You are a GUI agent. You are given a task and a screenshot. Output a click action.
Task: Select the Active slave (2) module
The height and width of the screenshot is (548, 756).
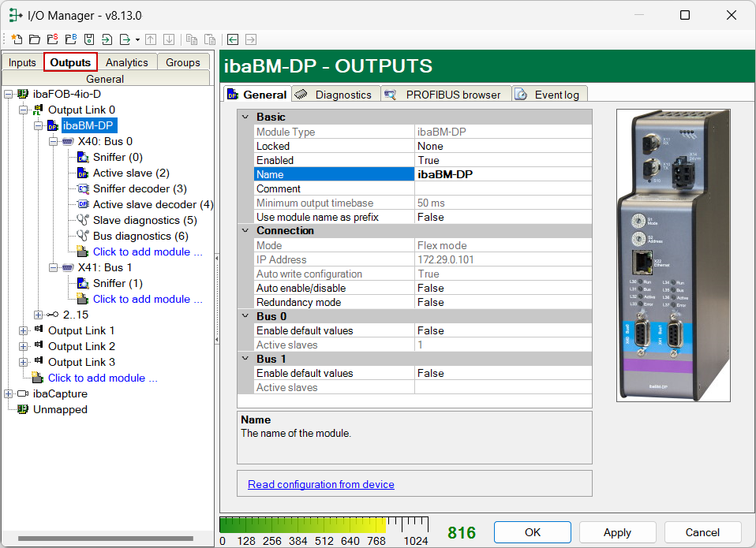pyautogui.click(x=131, y=173)
